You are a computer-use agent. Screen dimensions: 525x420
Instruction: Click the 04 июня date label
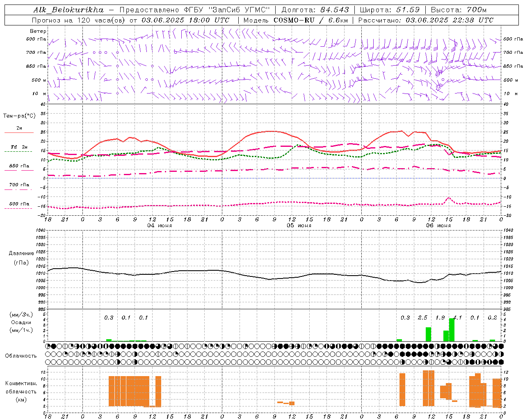[x=160, y=226]
